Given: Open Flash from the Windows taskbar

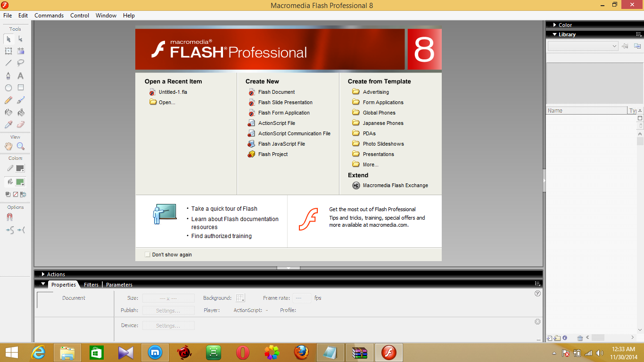Looking at the screenshot, I should (388, 352).
